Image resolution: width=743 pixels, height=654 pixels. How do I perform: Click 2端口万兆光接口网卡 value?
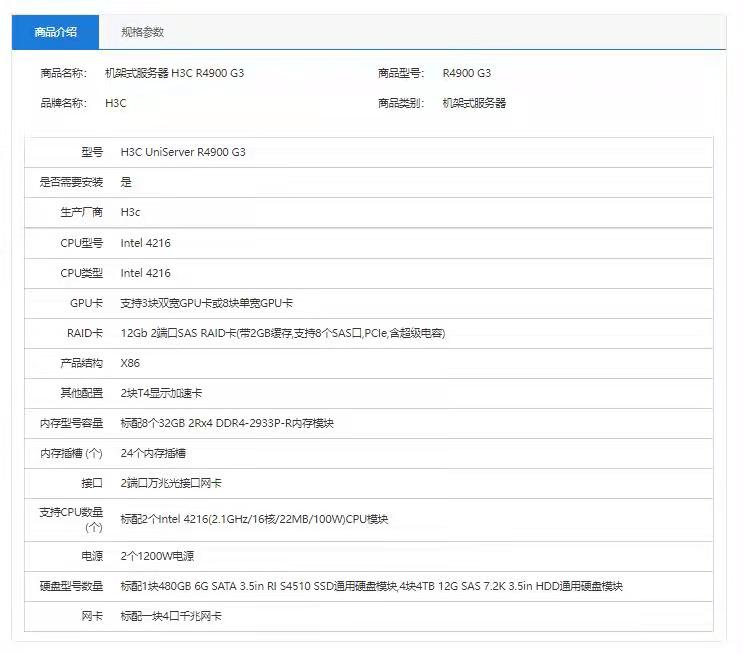171,483
